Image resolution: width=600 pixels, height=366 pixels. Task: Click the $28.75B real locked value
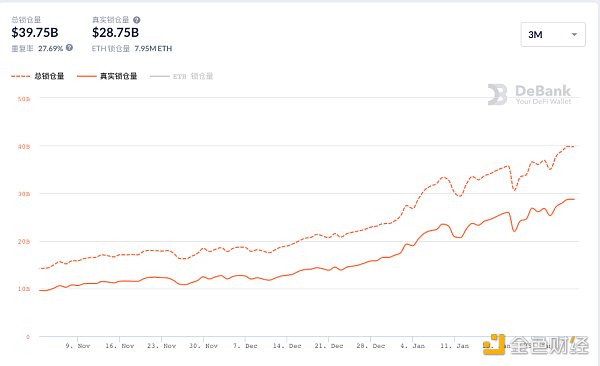pos(115,33)
